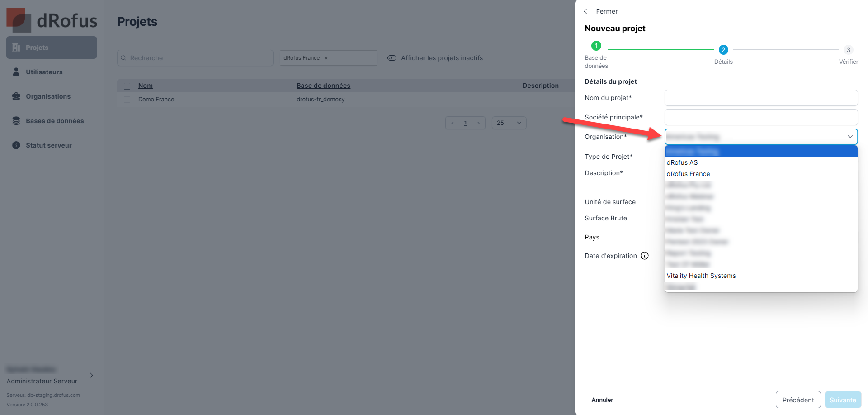
Task: Go to previous page of projects
Action: pyautogui.click(x=452, y=123)
